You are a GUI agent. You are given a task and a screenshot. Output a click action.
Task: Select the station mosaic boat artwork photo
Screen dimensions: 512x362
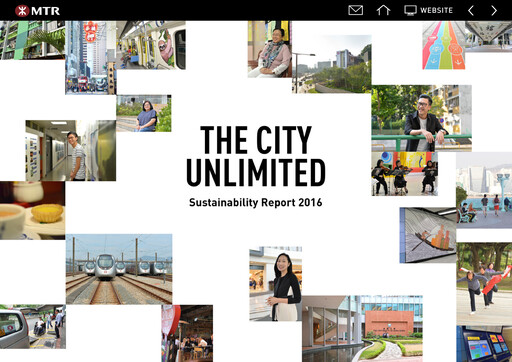428,235
